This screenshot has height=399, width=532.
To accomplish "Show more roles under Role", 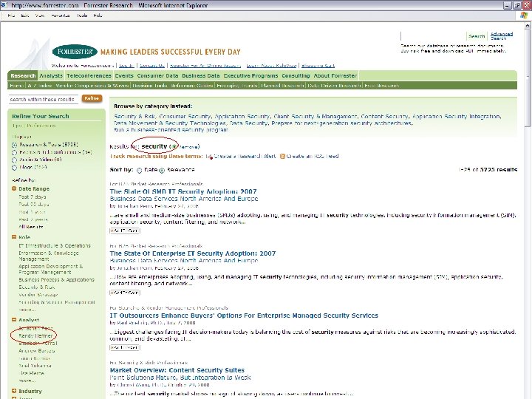I will pyautogui.click(x=27, y=310).
